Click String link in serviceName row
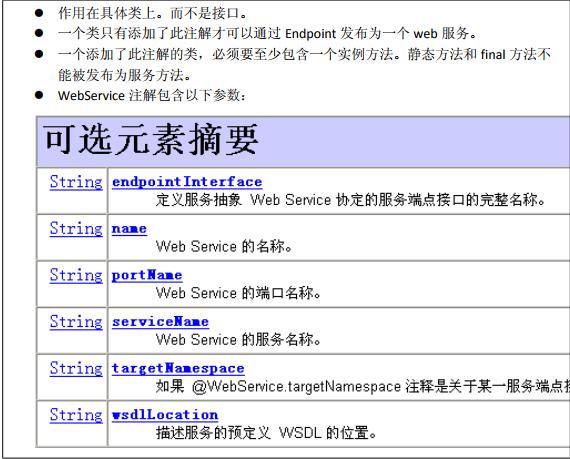The image size is (570, 459). click(76, 322)
